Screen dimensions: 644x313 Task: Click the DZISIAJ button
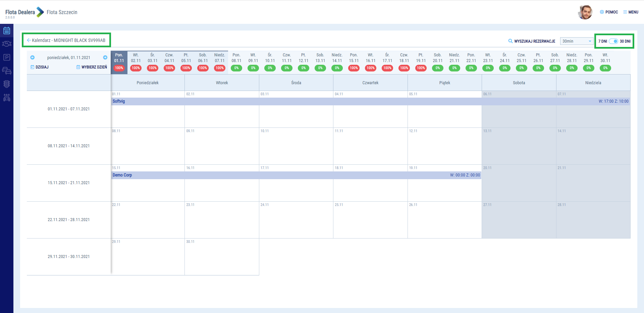(40, 67)
